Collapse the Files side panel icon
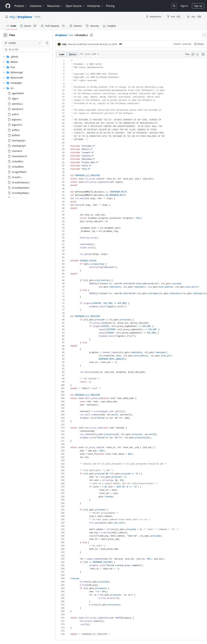Image resolution: width=207 pixels, height=644 pixels. pyautogui.click(x=5, y=35)
